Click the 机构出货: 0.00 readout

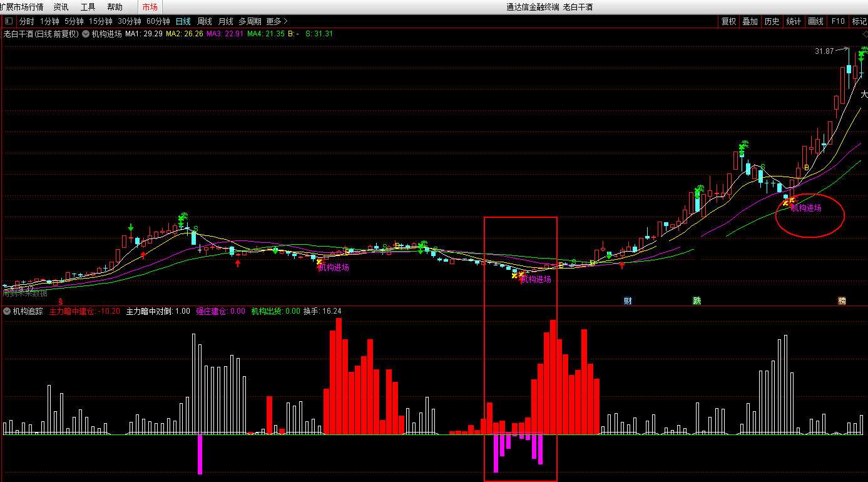(x=276, y=311)
